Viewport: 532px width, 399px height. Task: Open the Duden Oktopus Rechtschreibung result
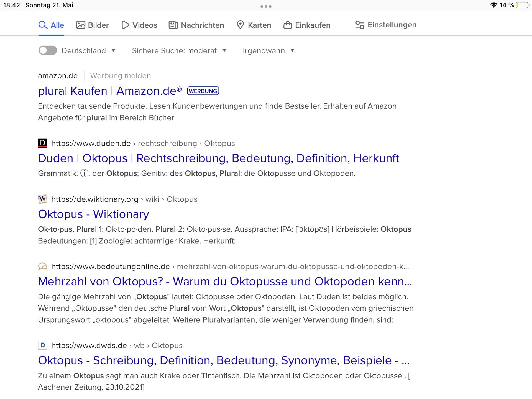[x=218, y=158]
